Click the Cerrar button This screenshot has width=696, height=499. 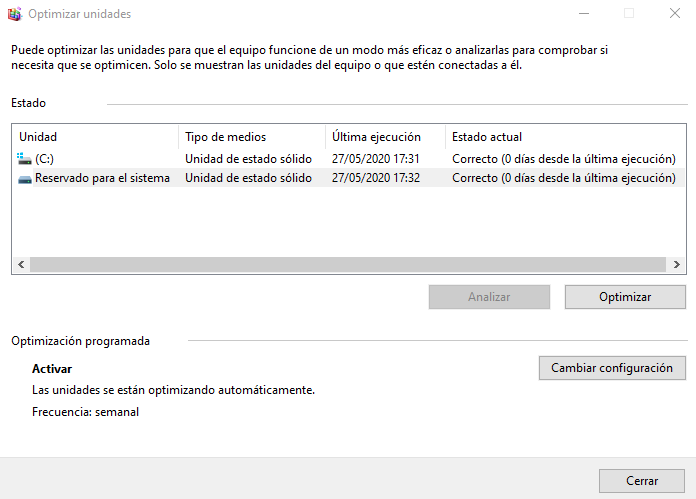click(x=642, y=481)
